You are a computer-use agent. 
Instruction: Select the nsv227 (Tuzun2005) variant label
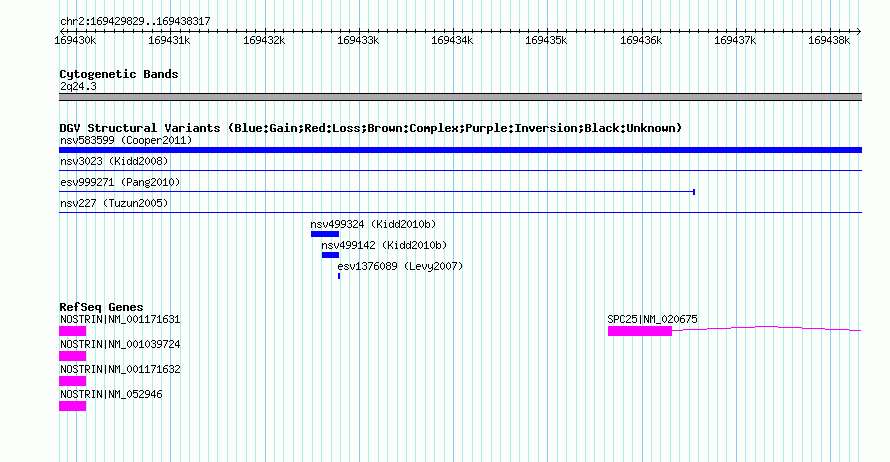point(114,203)
